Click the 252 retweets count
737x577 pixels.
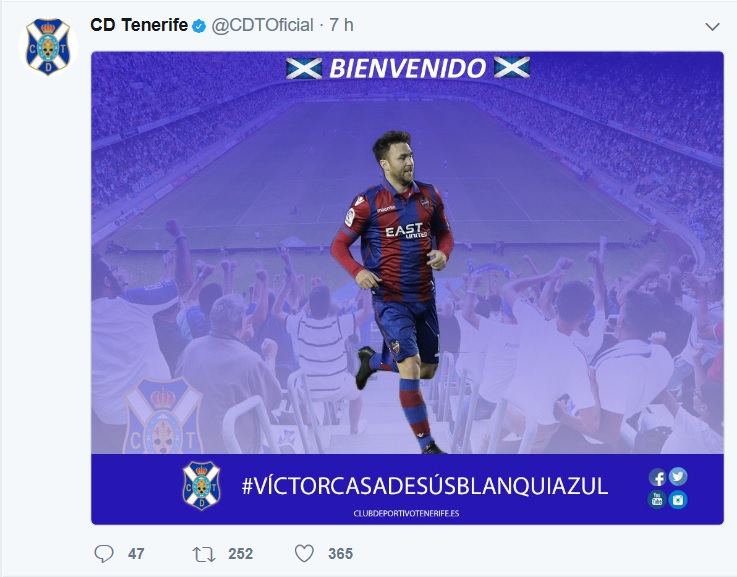241,554
